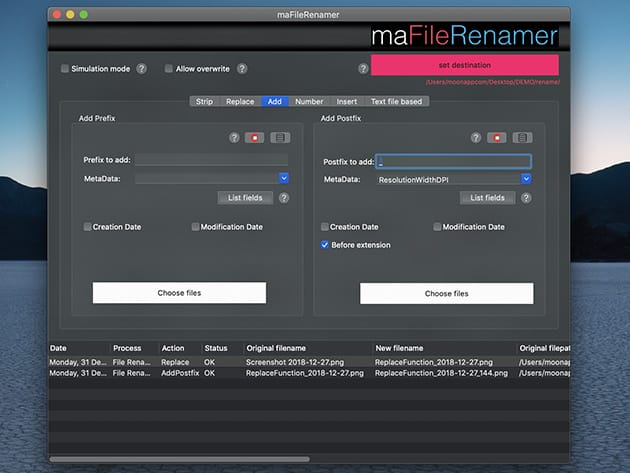The height and width of the screenshot is (473, 630).
Task: Open help for Simulation mode
Action: 142,69
